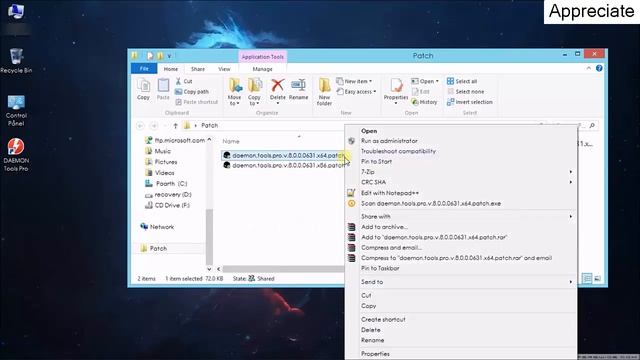Open Recycle Bin on the desktop
Screen dimensions: 640x360
click(x=16, y=61)
